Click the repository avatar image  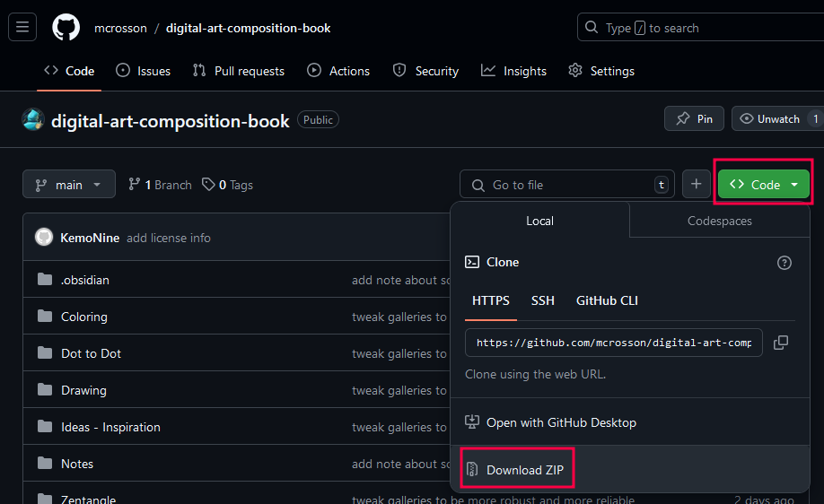[33, 119]
